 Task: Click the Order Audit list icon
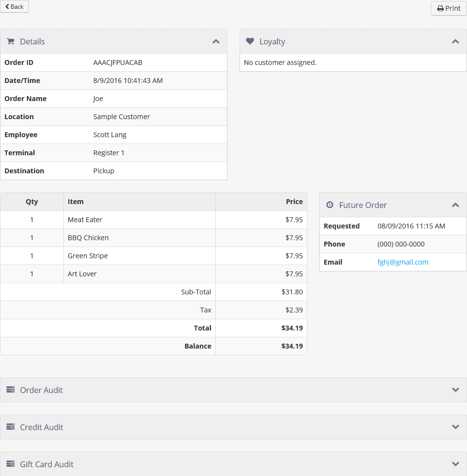coord(10,390)
